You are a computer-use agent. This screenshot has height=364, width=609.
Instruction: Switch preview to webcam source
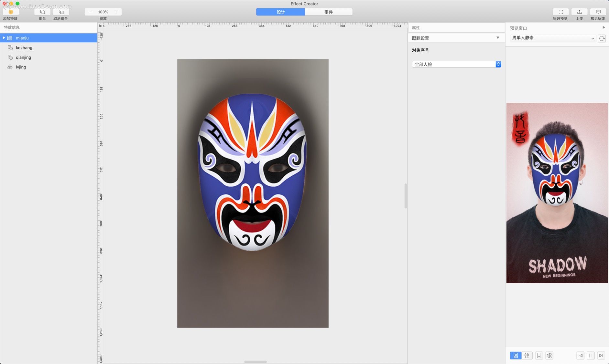pos(527,356)
